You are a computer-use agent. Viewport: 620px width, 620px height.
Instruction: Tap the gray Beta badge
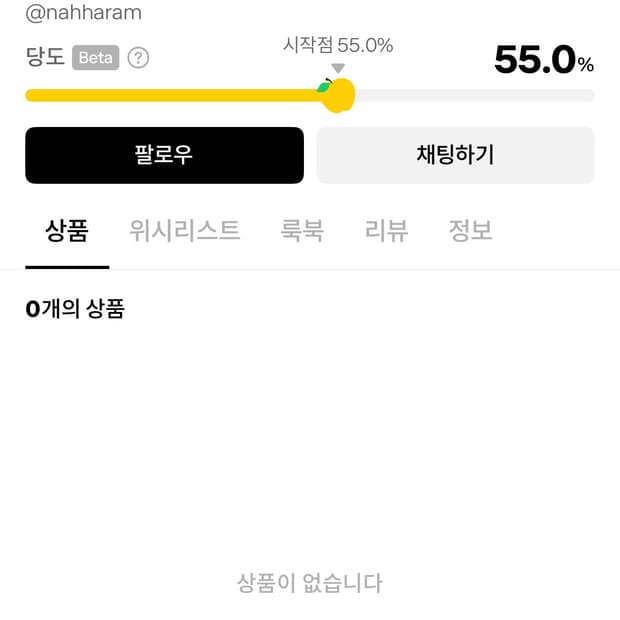coord(96,58)
